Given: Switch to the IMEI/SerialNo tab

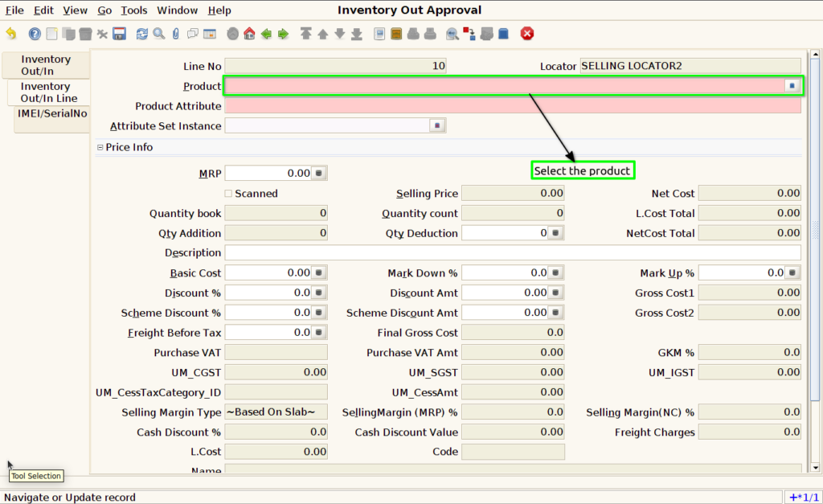Looking at the screenshot, I should point(52,120).
